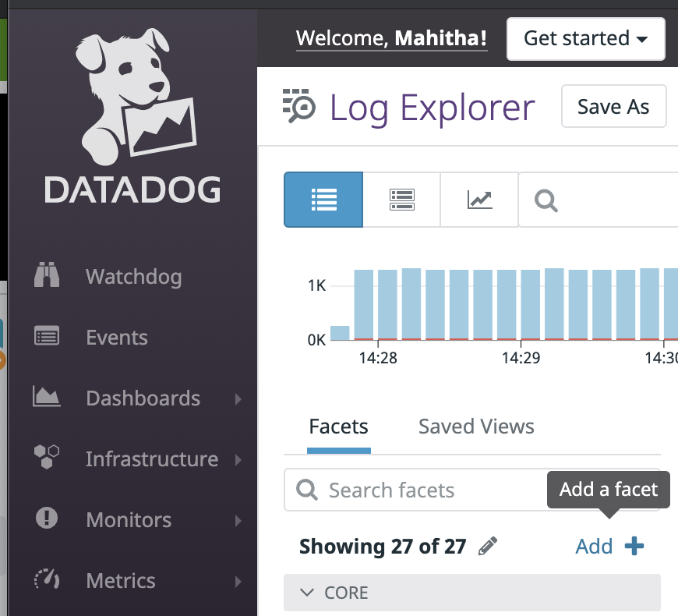Click the Metrics gauge icon
This screenshot has width=678, height=616.
coord(47,580)
